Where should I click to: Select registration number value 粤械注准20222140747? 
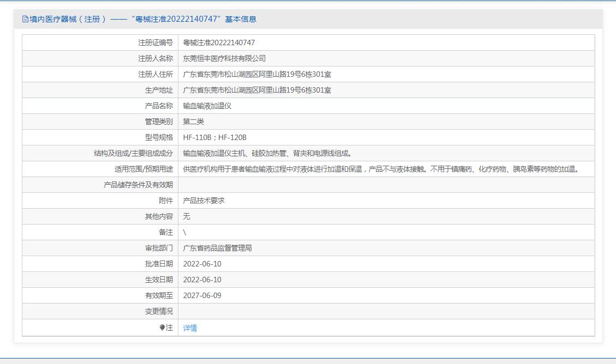219,43
